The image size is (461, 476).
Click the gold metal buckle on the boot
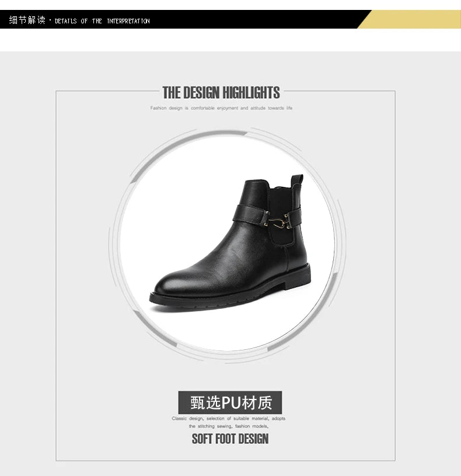(x=279, y=221)
